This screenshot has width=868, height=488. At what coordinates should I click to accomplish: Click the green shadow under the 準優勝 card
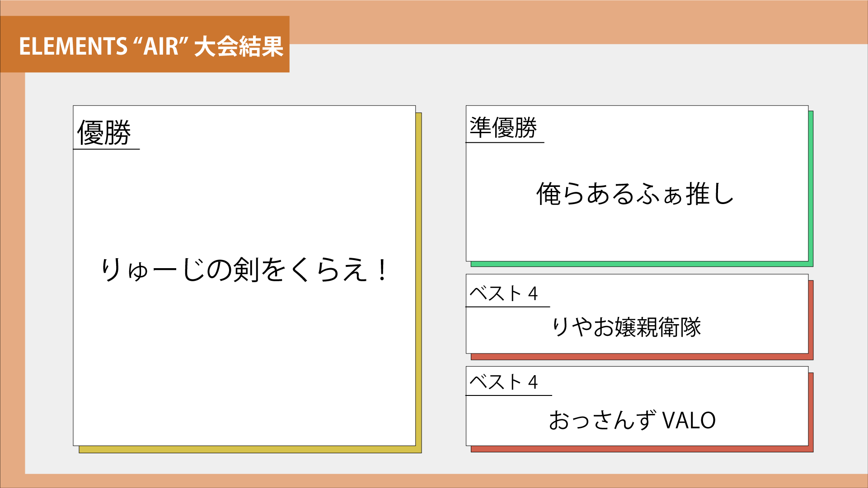click(642, 264)
